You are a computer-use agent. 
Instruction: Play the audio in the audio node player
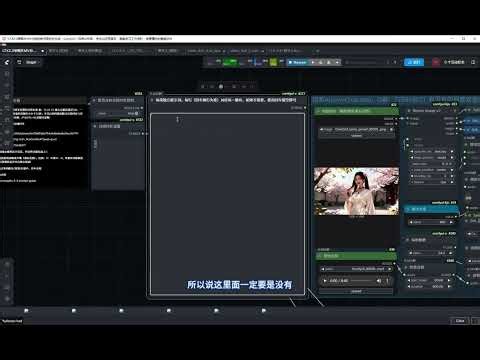pyautogui.click(x=325, y=281)
